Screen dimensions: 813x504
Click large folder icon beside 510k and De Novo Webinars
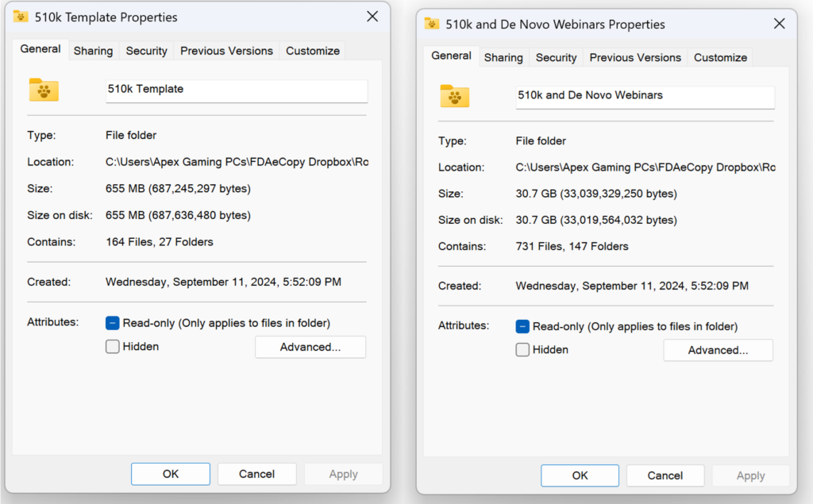pyautogui.click(x=455, y=95)
